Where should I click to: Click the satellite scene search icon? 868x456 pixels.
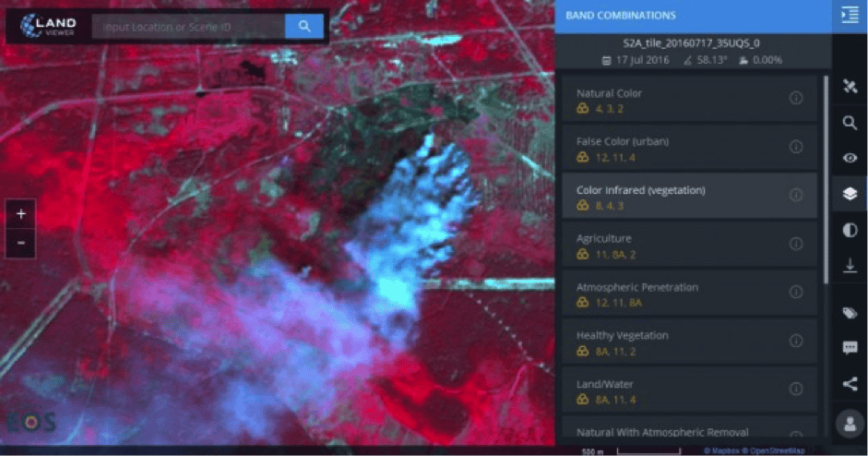(850, 86)
